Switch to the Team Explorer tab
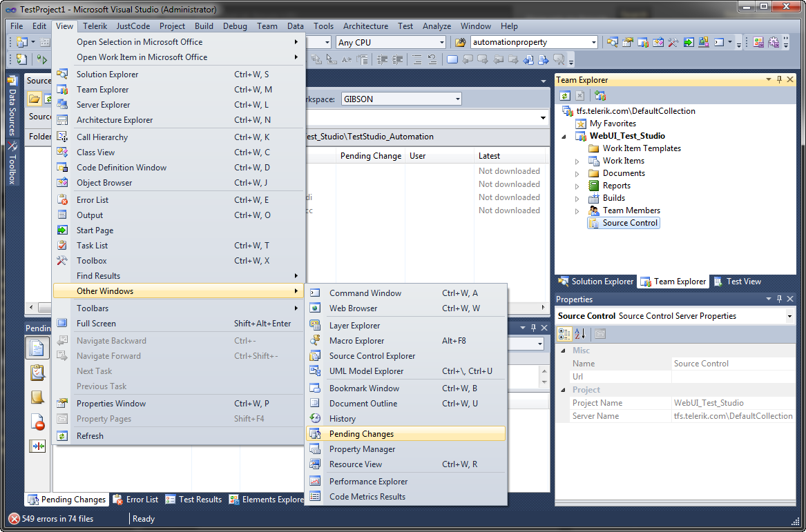This screenshot has width=806, height=532. (x=673, y=282)
